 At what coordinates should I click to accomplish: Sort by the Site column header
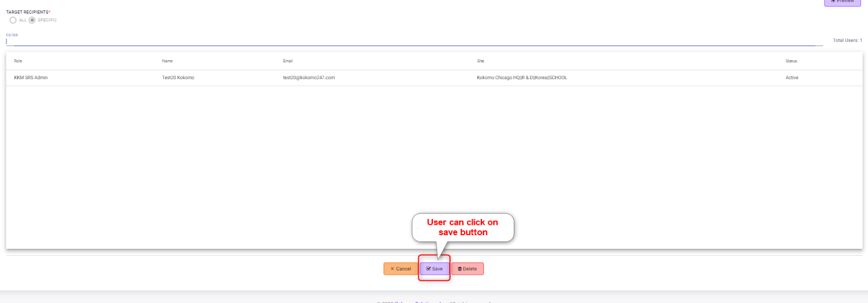[x=481, y=61]
